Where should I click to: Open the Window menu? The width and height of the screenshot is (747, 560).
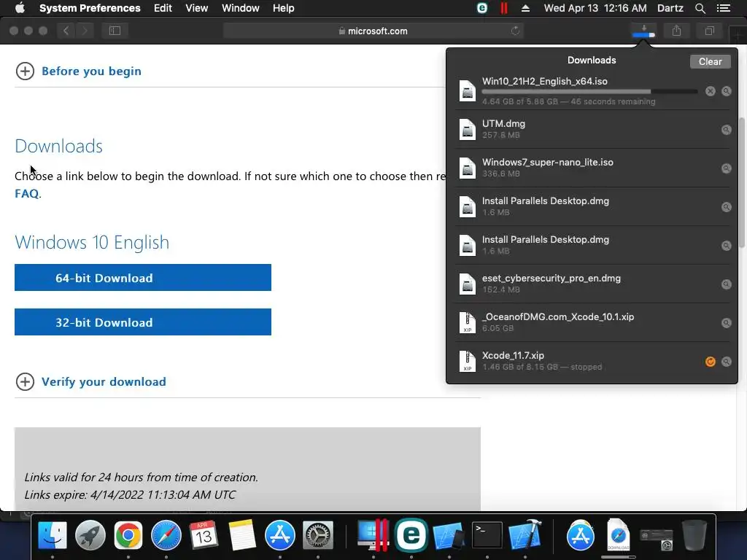click(x=241, y=8)
